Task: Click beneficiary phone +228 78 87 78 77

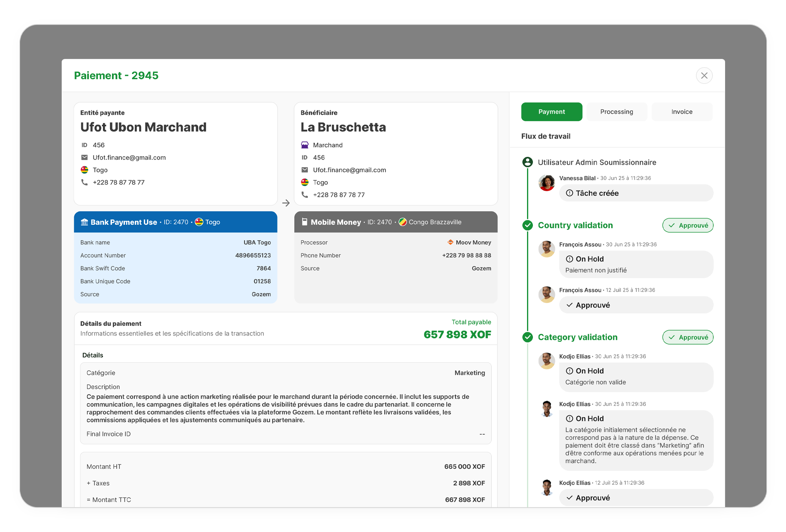Action: tap(338, 195)
